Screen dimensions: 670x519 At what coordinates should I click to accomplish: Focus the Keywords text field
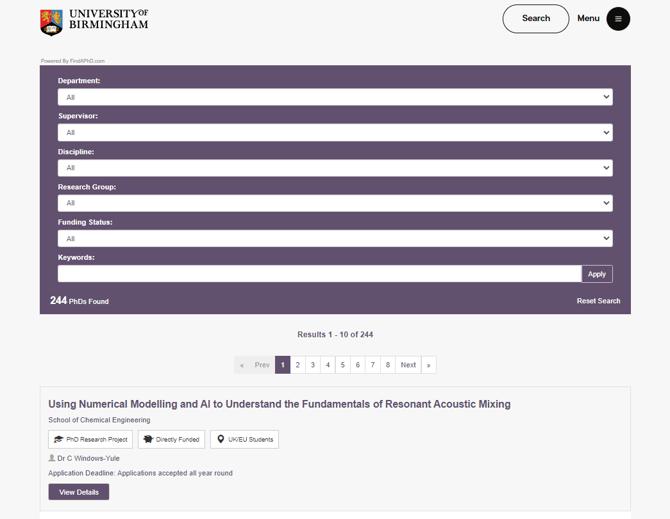[319, 274]
